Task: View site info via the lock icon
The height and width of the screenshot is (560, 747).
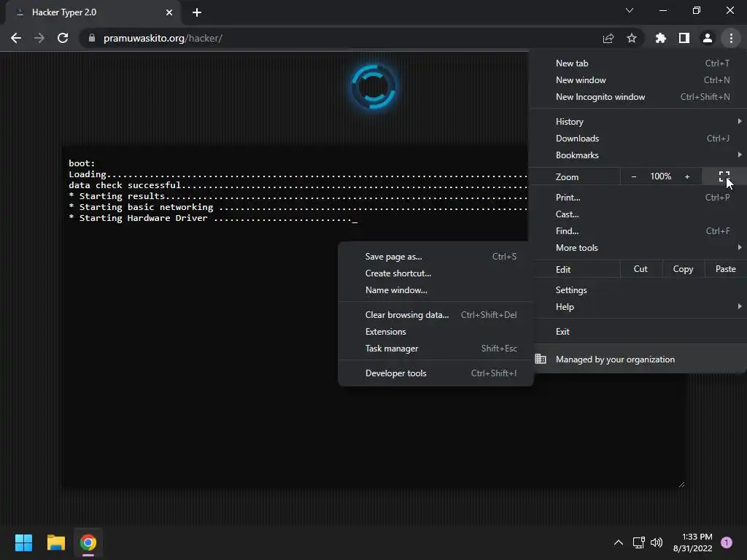Action: (92, 38)
